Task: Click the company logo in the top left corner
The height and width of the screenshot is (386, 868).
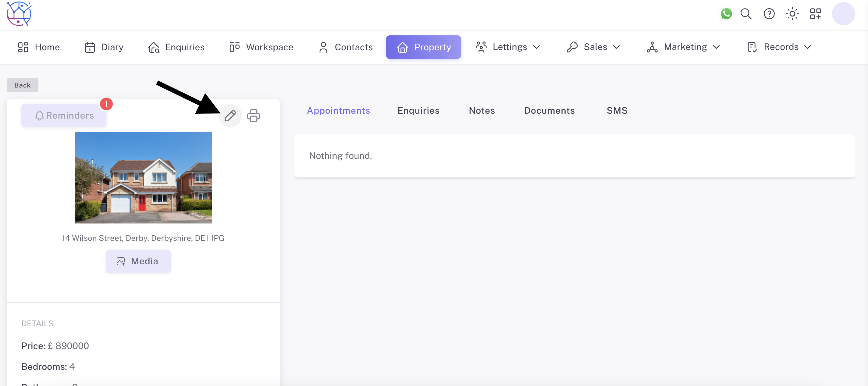Action: [19, 13]
